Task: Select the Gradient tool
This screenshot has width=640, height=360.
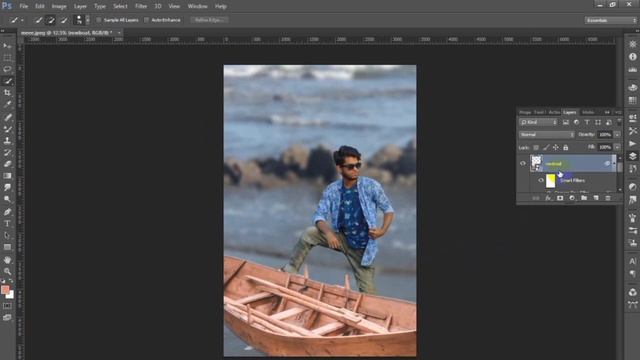Action: coord(7,176)
